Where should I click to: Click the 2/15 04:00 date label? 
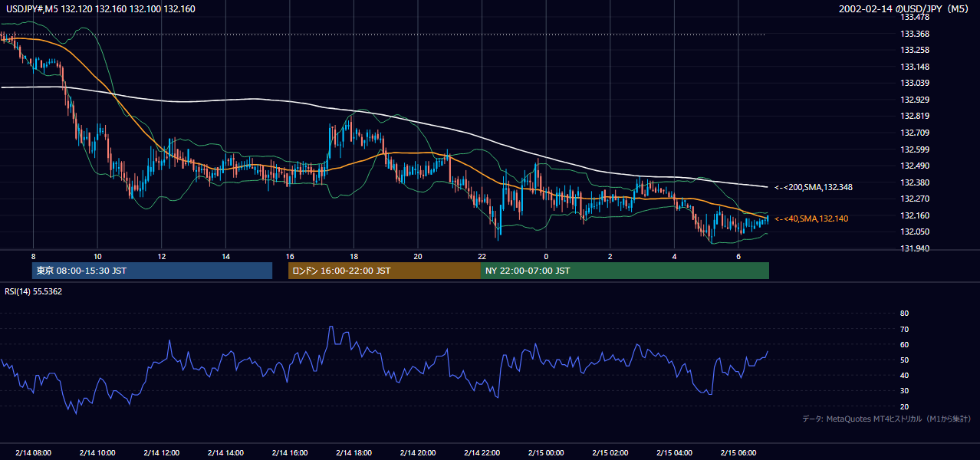tap(674, 452)
